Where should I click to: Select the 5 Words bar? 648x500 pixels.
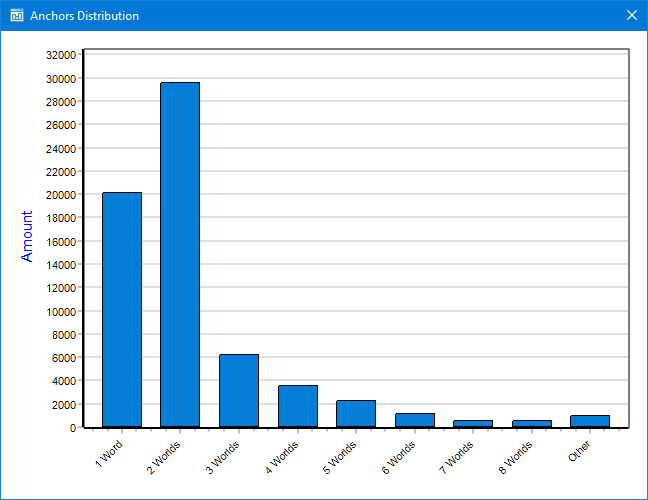(x=356, y=414)
